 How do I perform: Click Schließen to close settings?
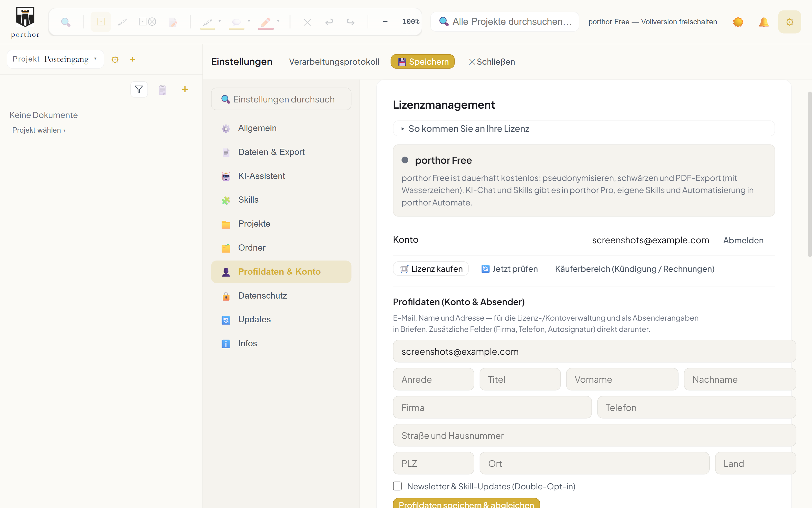[491, 62]
